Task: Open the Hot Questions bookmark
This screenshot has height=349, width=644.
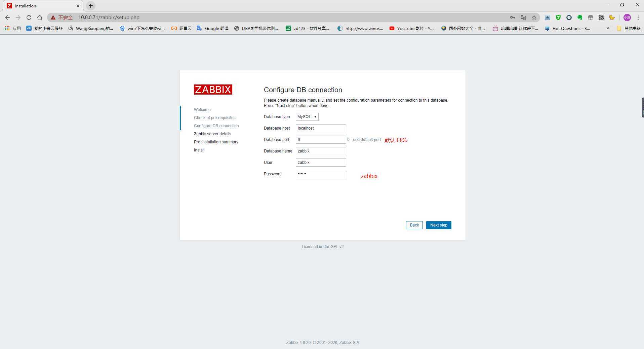Action: (x=567, y=29)
